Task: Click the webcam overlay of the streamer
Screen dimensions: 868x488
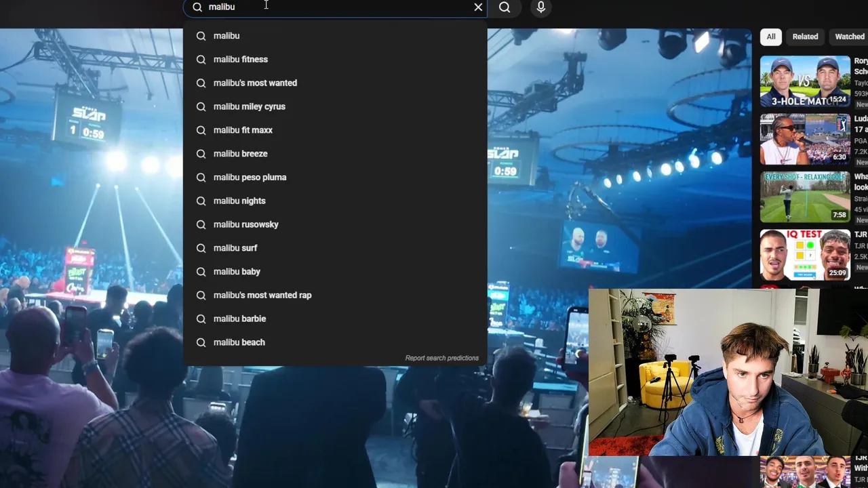Action: click(728, 372)
